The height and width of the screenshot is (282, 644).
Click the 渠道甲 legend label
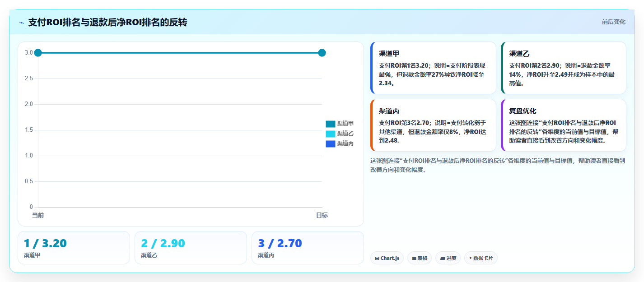click(x=345, y=124)
